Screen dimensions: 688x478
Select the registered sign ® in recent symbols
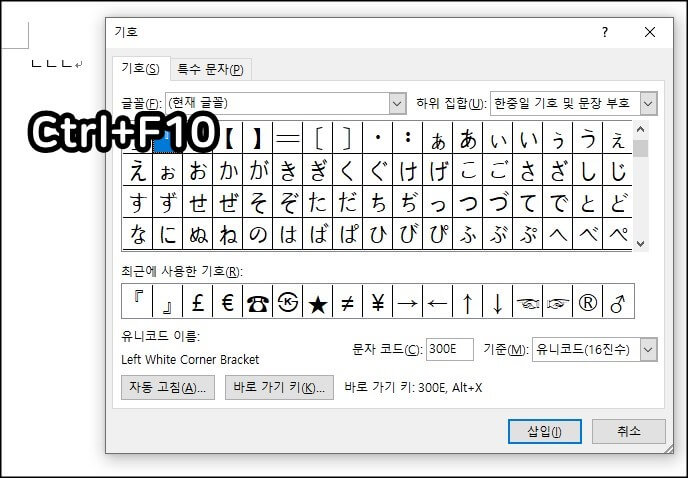[588, 301]
